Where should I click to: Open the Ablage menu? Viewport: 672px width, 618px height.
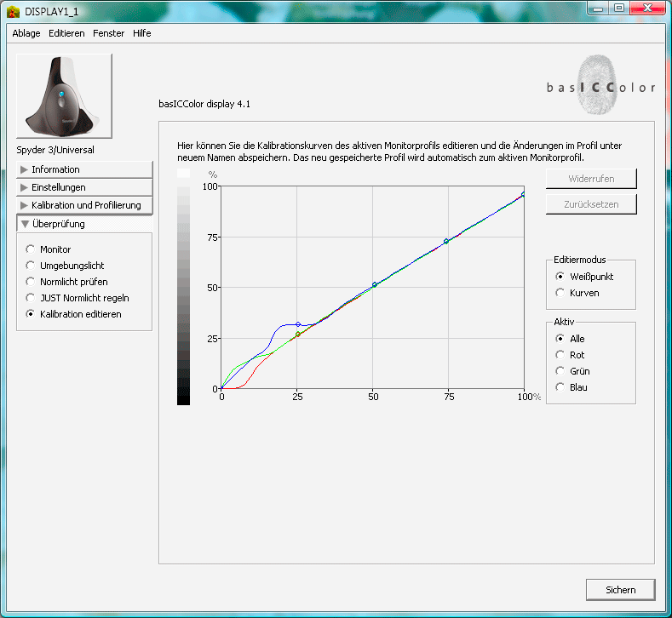click(26, 33)
